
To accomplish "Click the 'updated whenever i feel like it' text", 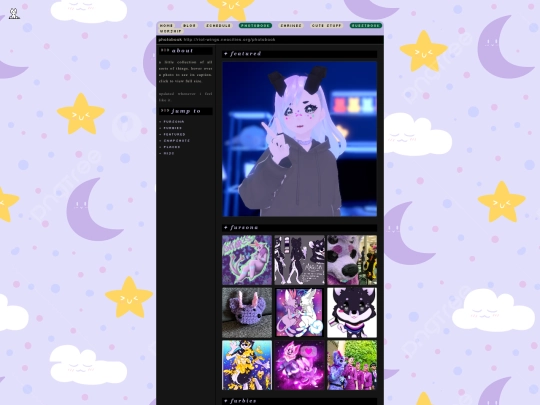I will tap(186, 97).
